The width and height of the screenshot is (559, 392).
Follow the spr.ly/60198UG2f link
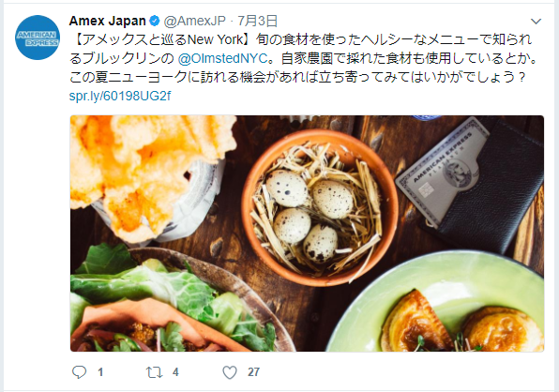120,96
